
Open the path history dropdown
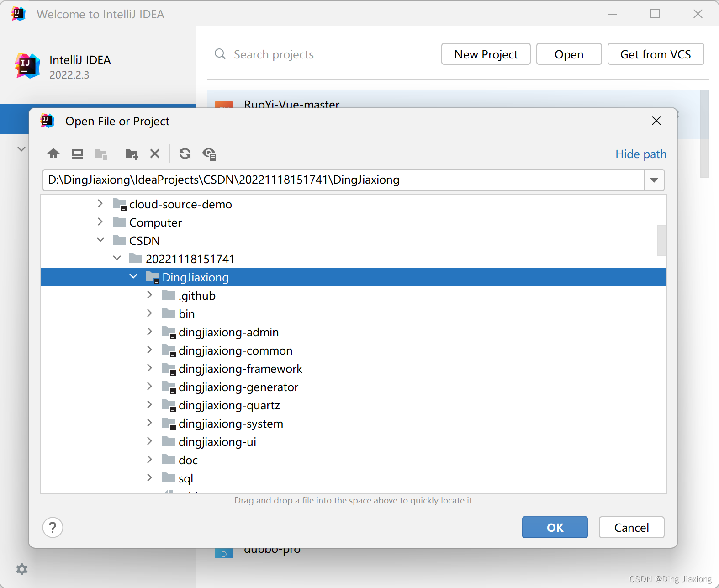(654, 180)
